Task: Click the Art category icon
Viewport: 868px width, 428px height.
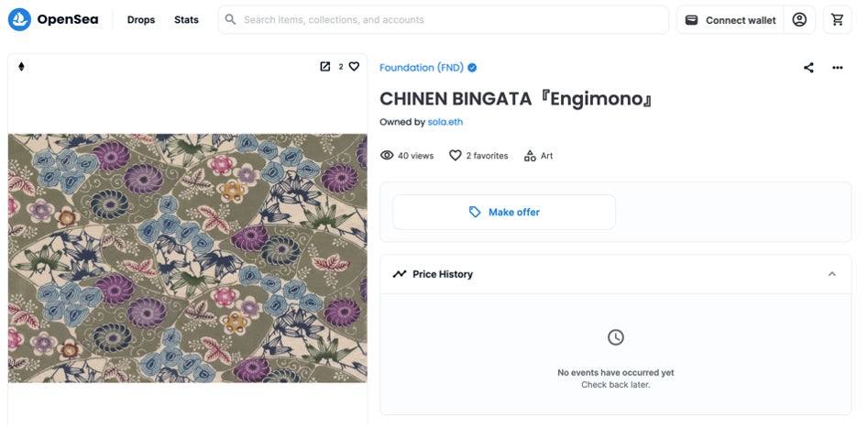Action: pyautogui.click(x=530, y=156)
